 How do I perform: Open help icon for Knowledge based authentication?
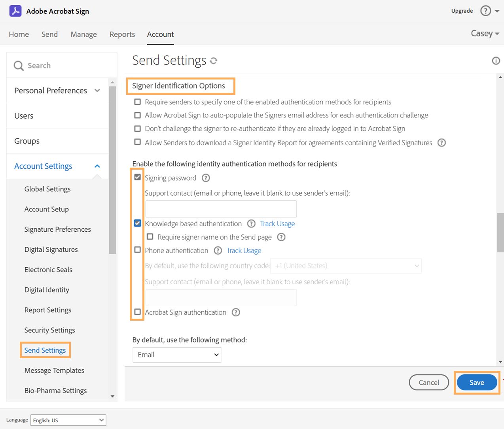click(251, 224)
